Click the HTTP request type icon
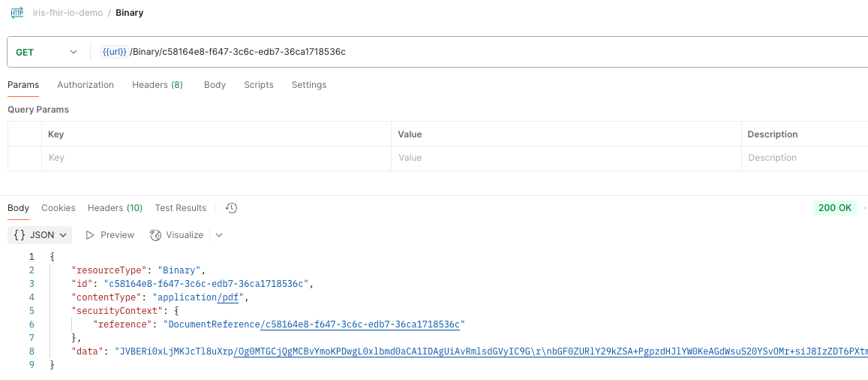Viewport: 868px width, 380px height. tap(17, 13)
